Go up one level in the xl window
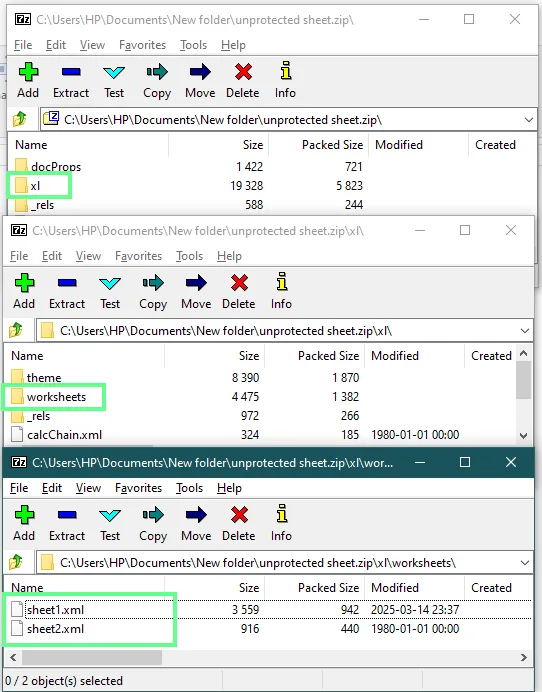 point(15,330)
